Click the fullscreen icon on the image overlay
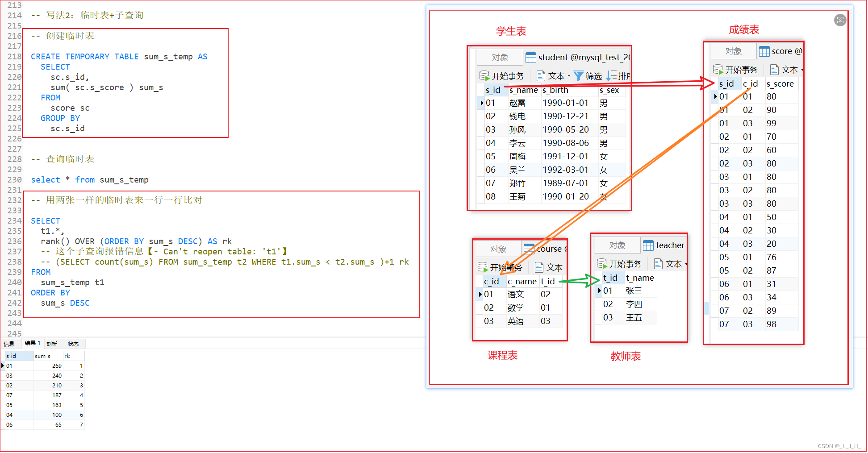Screen dimensions: 868x453 (x=840, y=20)
